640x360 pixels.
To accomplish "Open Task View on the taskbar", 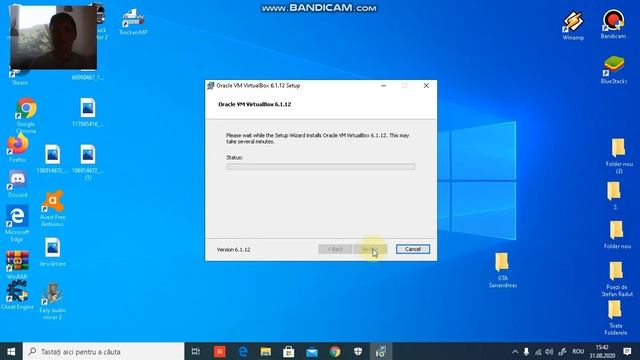I will point(196,351).
